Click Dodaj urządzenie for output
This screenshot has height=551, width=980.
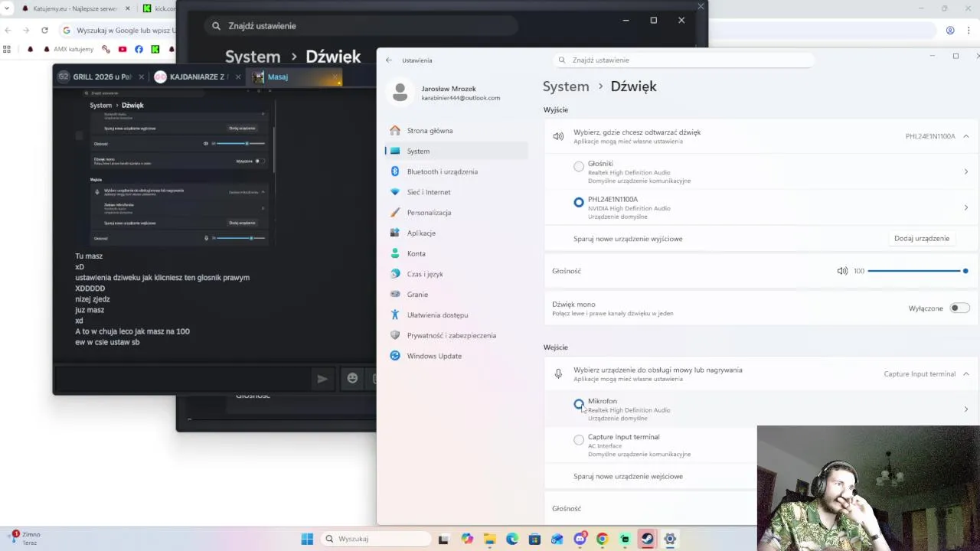pyautogui.click(x=922, y=238)
